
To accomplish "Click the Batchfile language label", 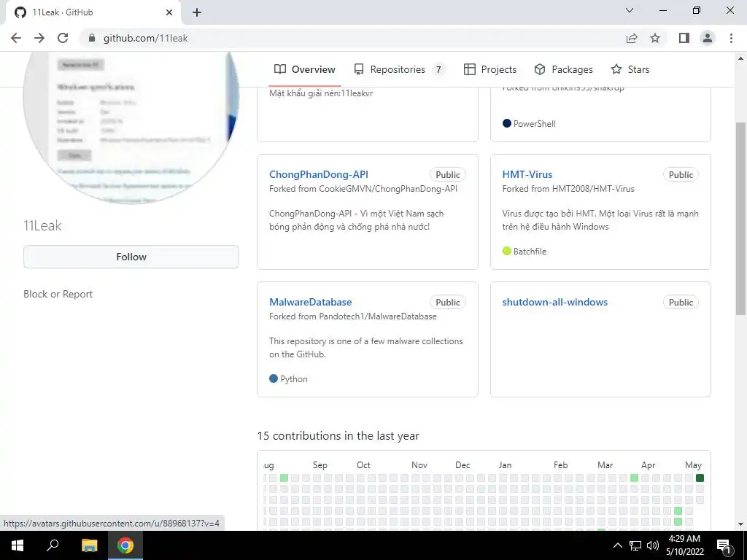I will click(x=530, y=252).
